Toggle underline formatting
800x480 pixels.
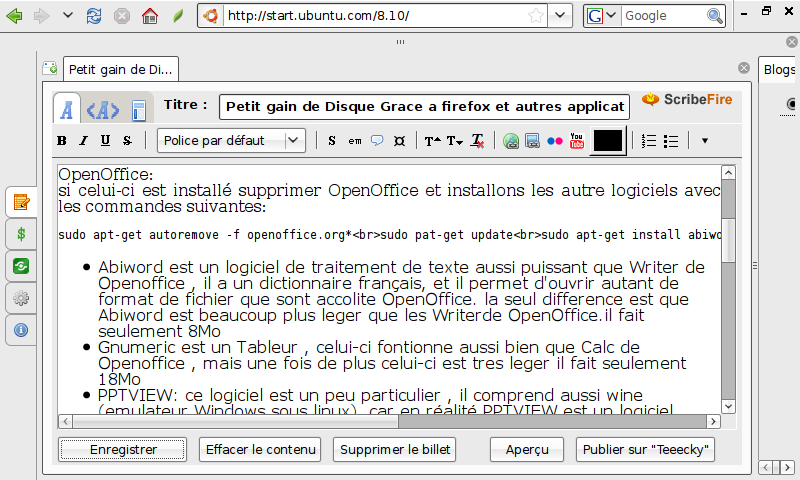pos(106,141)
